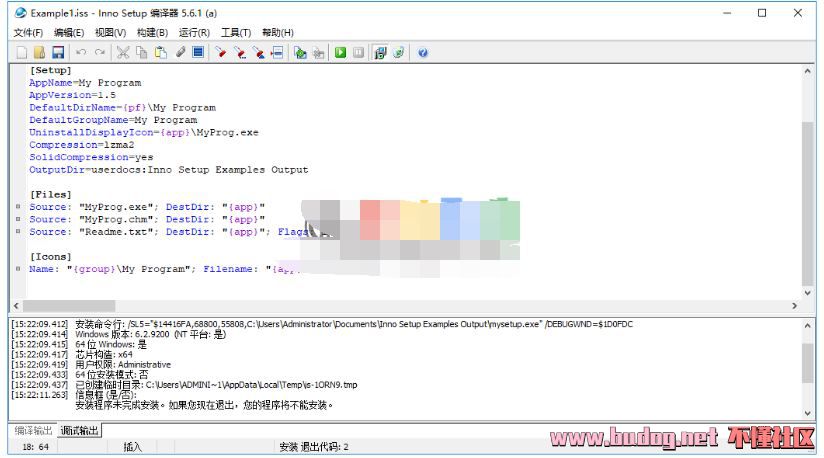This screenshot has height=458, width=824.
Task: Toggle breakpoint marker on the Name {group} line
Action: click(18, 269)
